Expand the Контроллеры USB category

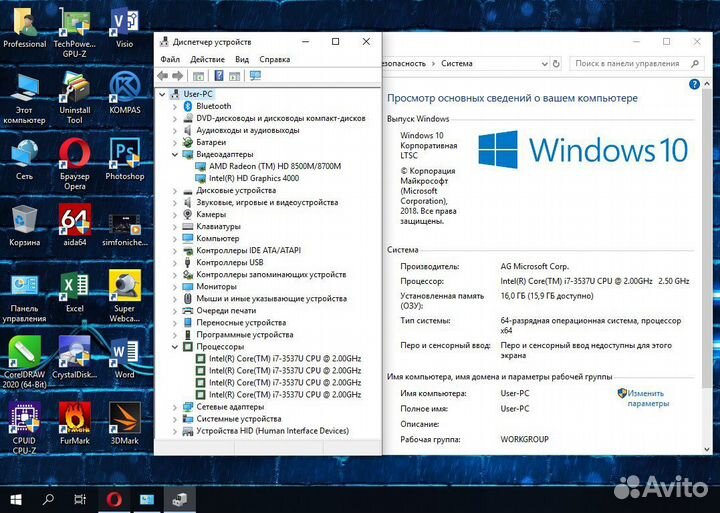tap(174, 263)
